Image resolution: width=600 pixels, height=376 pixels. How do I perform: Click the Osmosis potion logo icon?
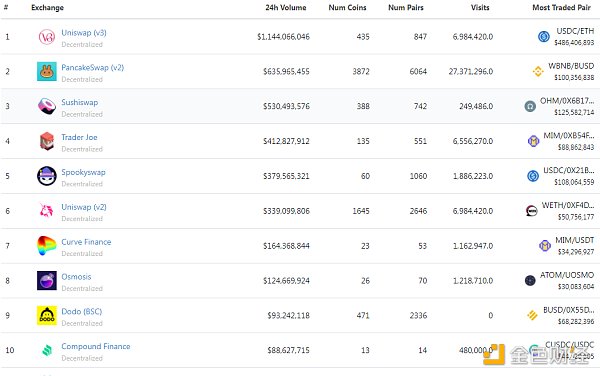pyautogui.click(x=47, y=280)
